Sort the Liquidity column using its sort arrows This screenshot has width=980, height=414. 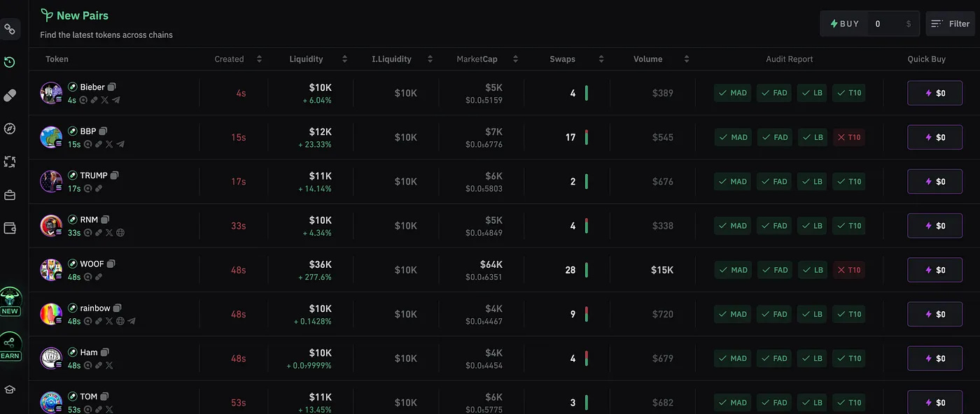point(344,59)
